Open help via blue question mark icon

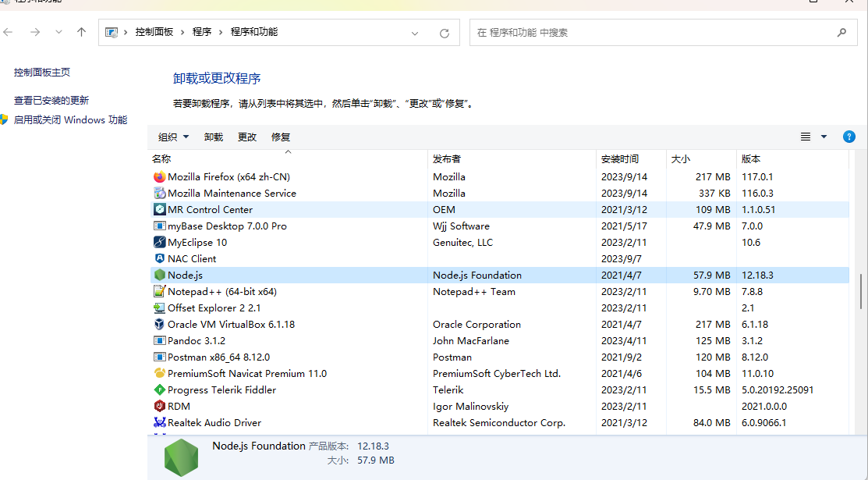tap(849, 137)
